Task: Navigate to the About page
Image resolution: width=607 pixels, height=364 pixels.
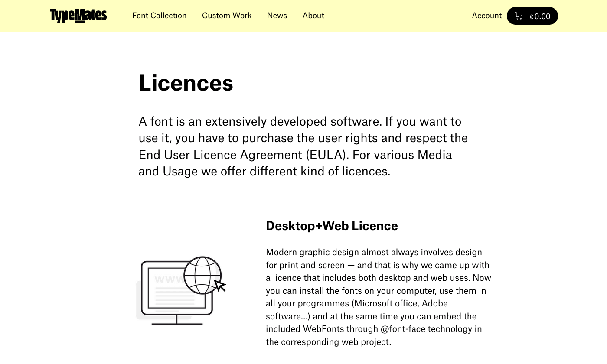Action: [x=313, y=16]
